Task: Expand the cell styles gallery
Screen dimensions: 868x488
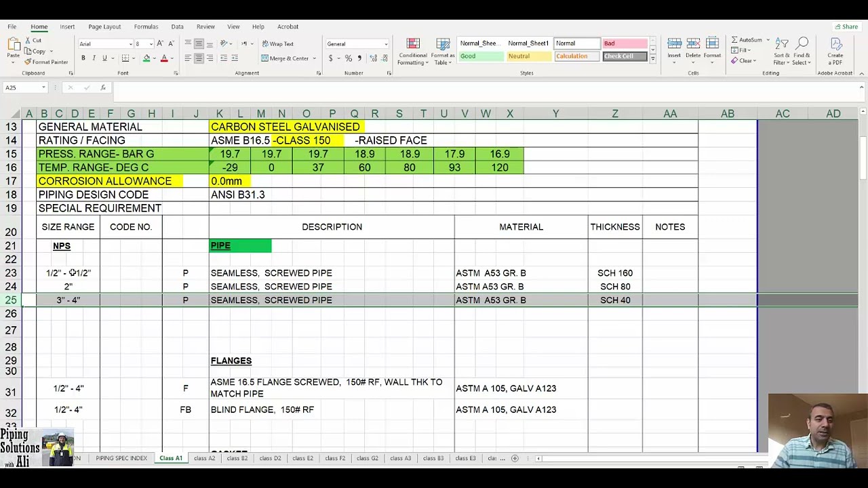Action: point(652,59)
